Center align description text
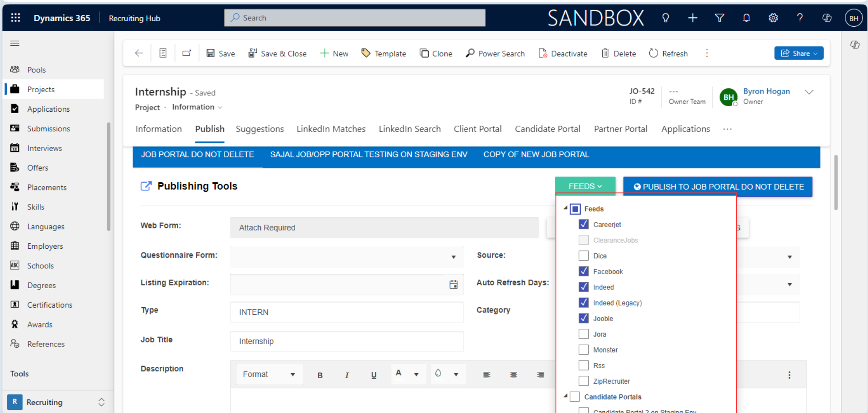Viewport: 868px width, 413px height. (514, 375)
